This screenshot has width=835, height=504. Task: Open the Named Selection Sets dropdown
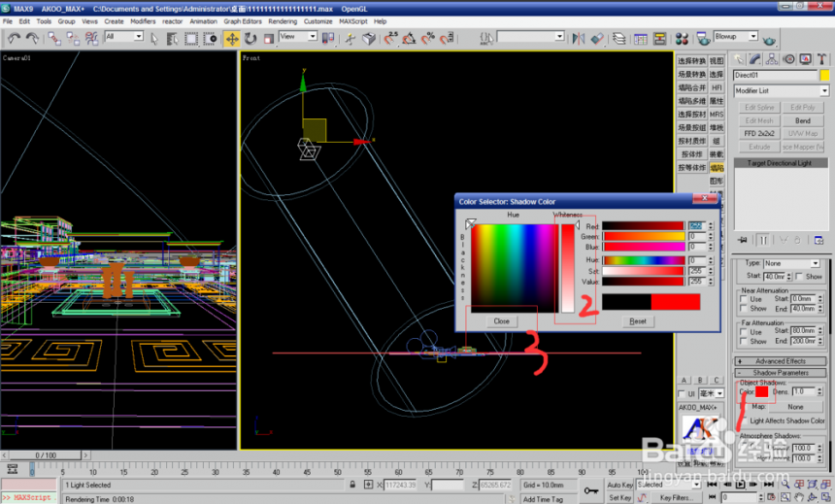tap(530, 36)
